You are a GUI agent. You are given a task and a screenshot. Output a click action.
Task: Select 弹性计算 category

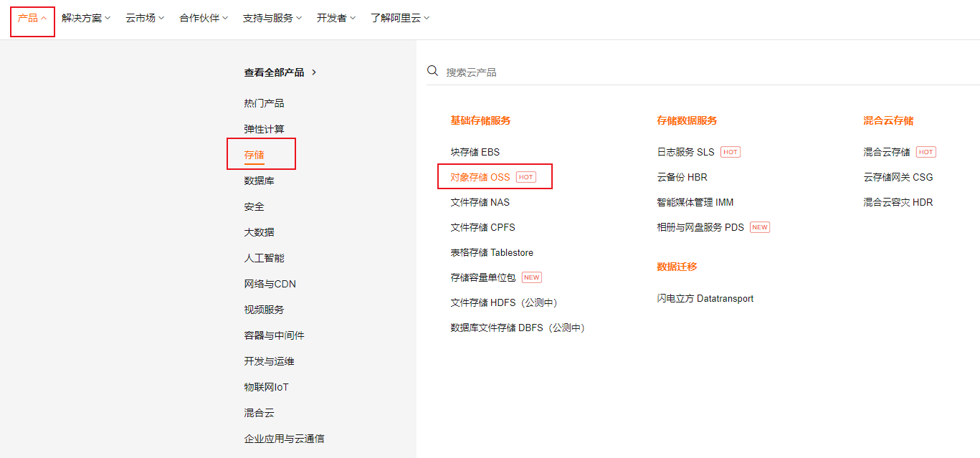264,129
